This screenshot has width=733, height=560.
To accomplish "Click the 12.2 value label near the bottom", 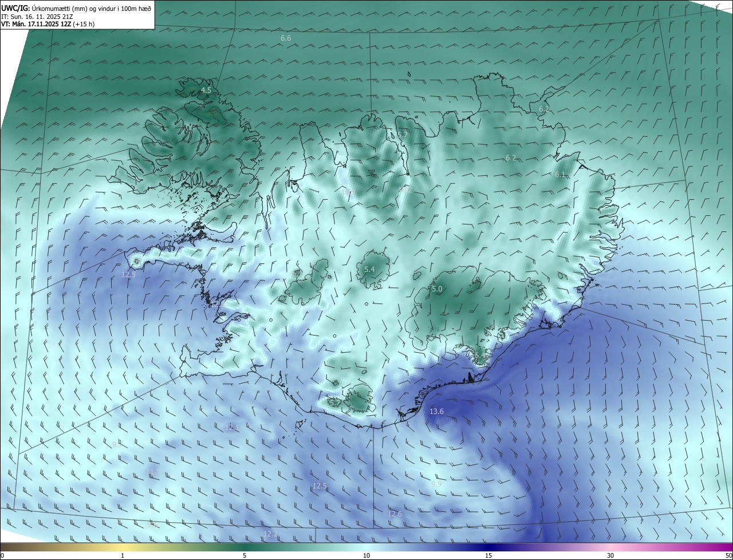I will tap(270, 534).
